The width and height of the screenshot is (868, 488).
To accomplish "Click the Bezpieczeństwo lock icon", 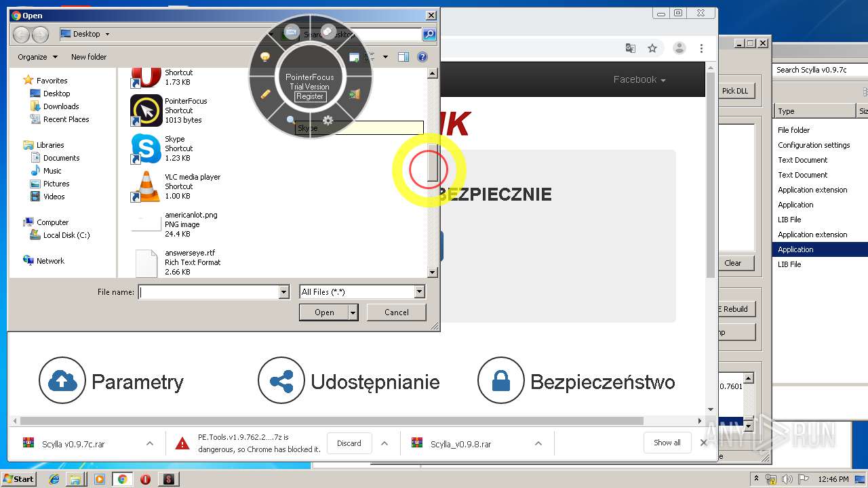I will (501, 380).
